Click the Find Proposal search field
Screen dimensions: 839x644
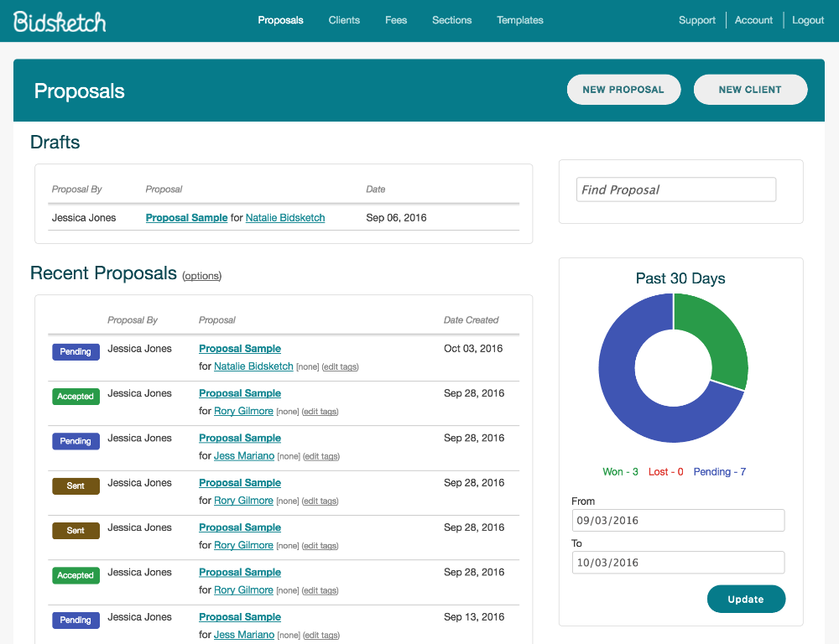(675, 190)
